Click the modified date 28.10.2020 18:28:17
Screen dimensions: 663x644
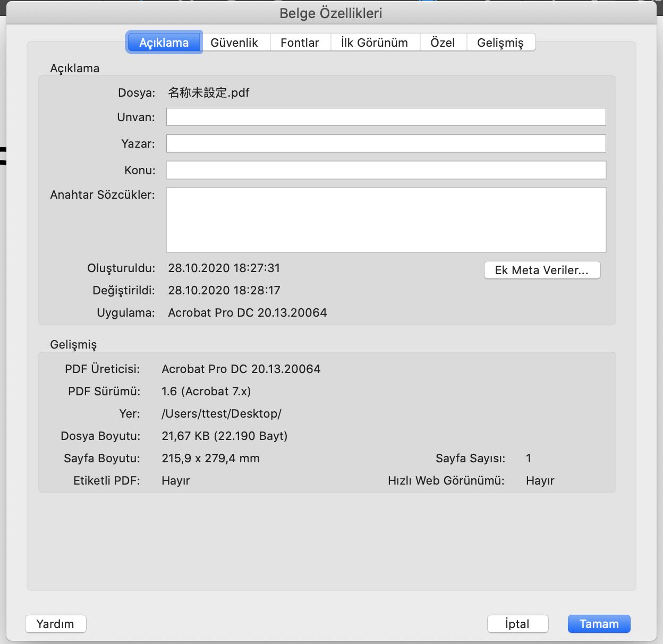pyautogui.click(x=224, y=290)
